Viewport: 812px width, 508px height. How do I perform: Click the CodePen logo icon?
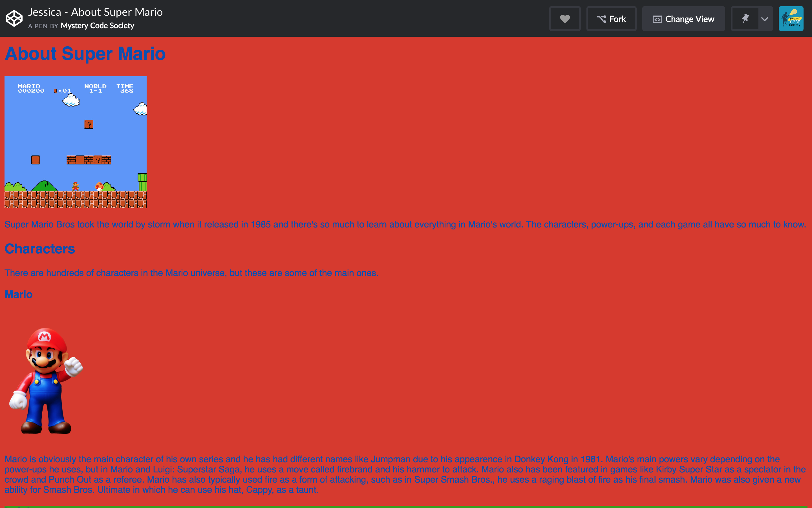[14, 18]
